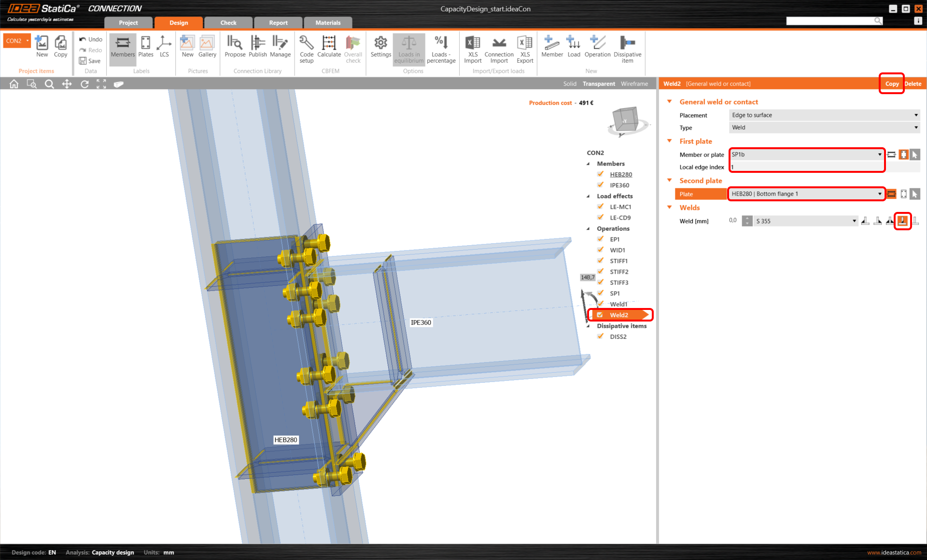The image size is (927, 560).
Task: Open the HEB280 Bottom flange 1 plate dropdown
Action: pyautogui.click(x=880, y=194)
